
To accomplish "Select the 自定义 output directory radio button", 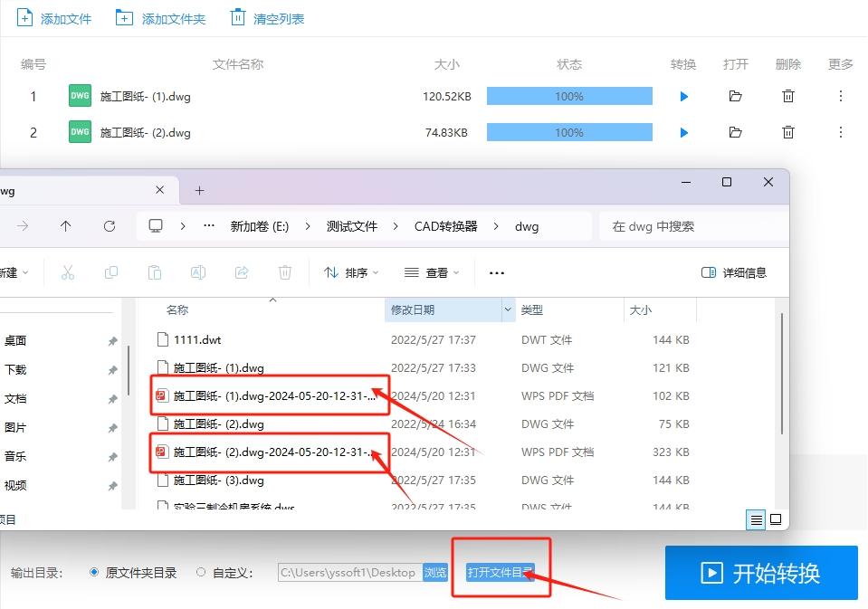I will click(x=200, y=572).
